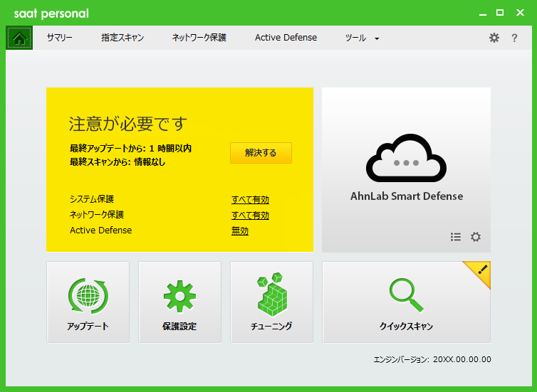
Task: Open ネットワーク保護 すべて有効 link
Action: (x=251, y=216)
